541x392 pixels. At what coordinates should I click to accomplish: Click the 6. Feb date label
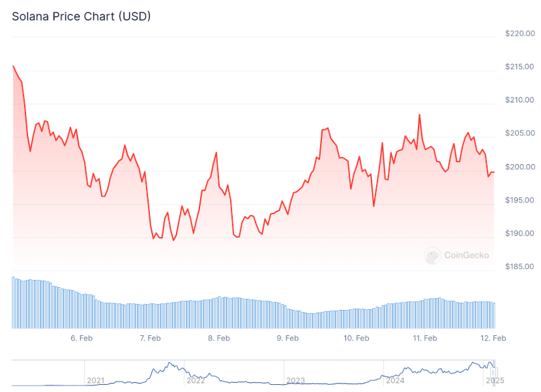point(81,338)
